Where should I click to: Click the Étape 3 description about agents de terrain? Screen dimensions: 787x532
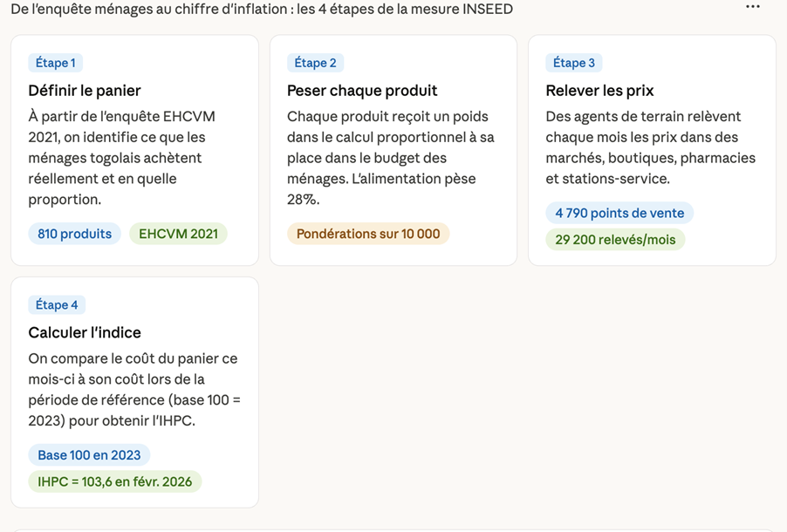[x=650, y=147]
